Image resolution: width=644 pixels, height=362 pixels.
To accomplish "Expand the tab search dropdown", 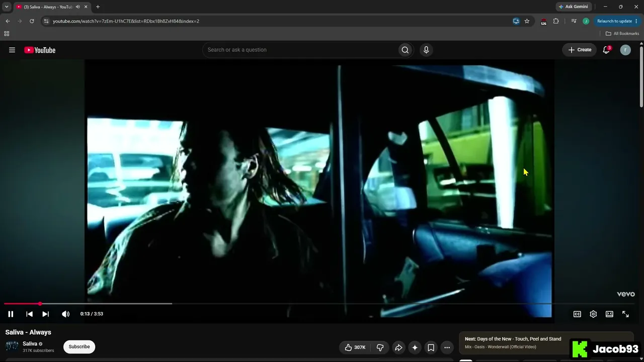I will coord(7,7).
